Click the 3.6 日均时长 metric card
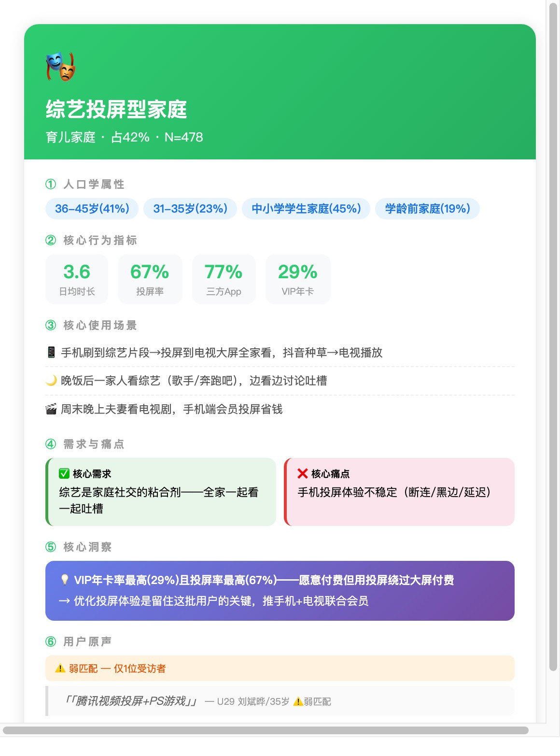The image size is (560, 756). 77,279
